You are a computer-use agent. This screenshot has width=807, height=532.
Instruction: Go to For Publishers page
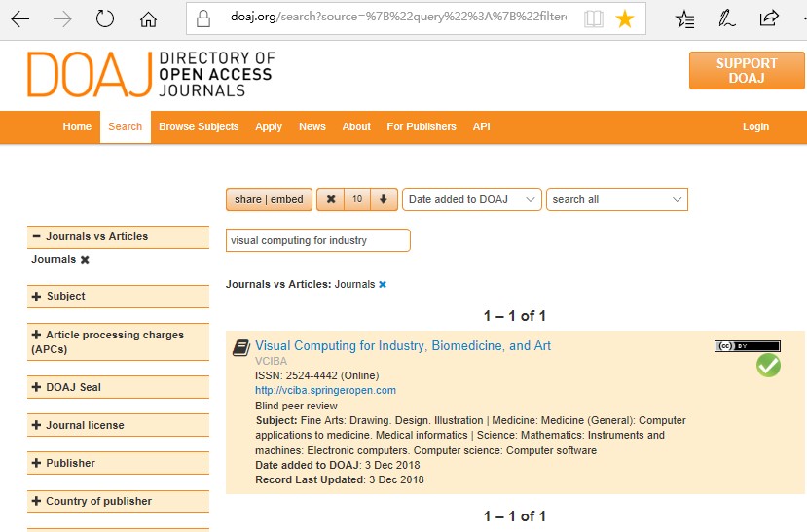point(421,126)
